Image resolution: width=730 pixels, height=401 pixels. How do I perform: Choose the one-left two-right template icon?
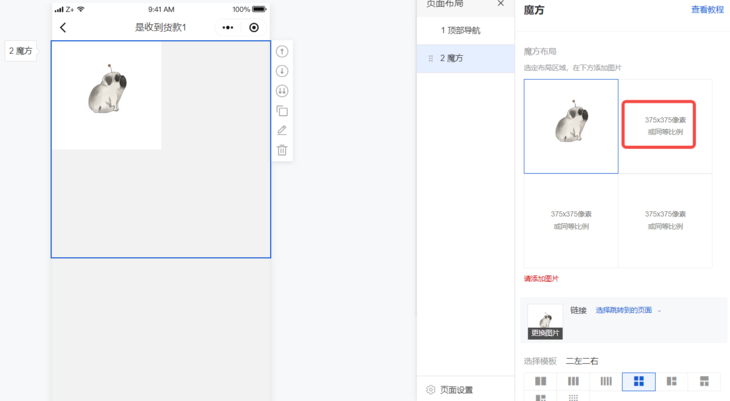[x=671, y=381]
